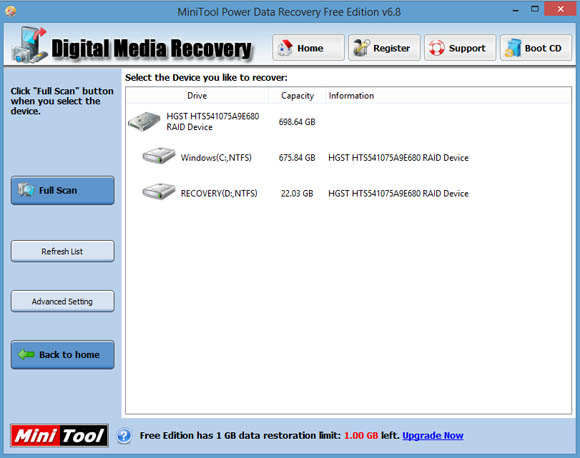
Task: Open the Register dialog
Action: click(x=384, y=48)
